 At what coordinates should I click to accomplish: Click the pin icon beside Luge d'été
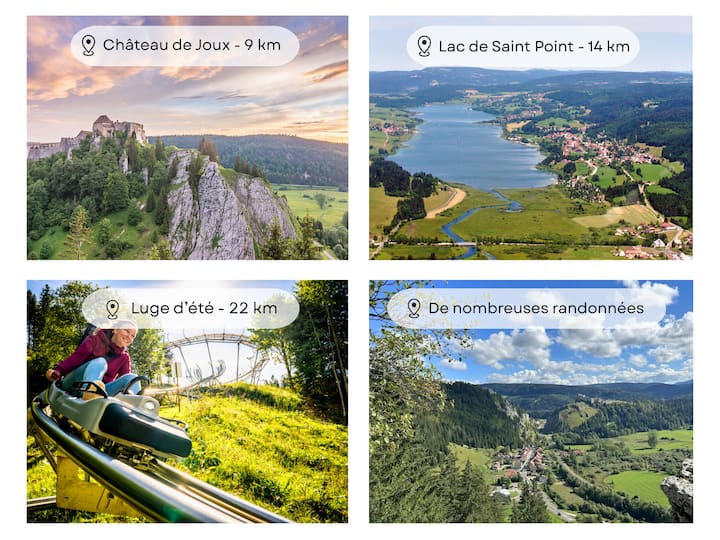(112, 309)
